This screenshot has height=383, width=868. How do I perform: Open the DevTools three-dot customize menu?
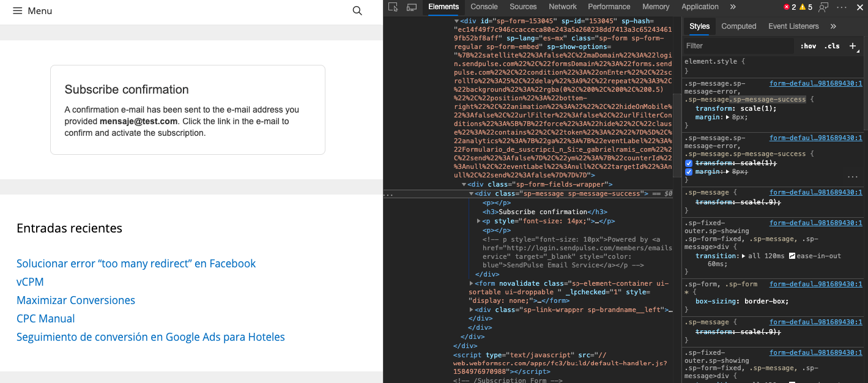[x=842, y=7]
